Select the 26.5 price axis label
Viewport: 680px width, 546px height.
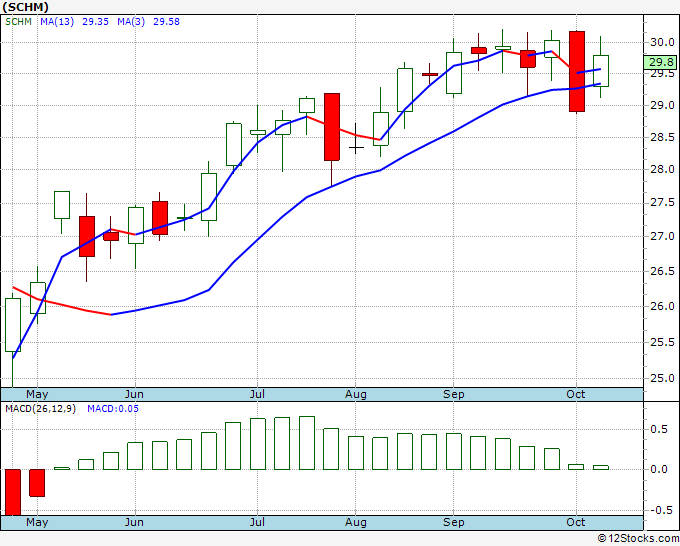coord(662,271)
